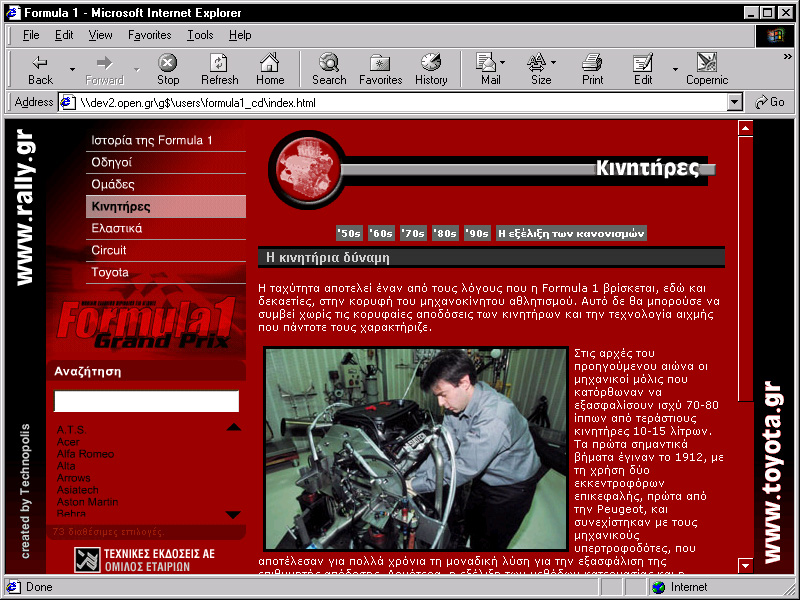Select the Κινητήρες navigation item
This screenshot has height=600, width=800.
166,207
